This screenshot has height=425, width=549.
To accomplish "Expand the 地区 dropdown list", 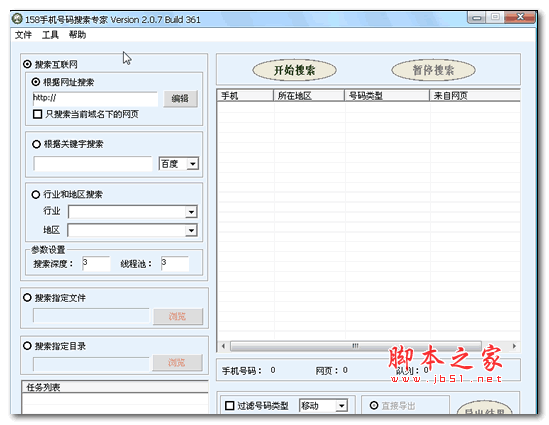I will click(191, 230).
